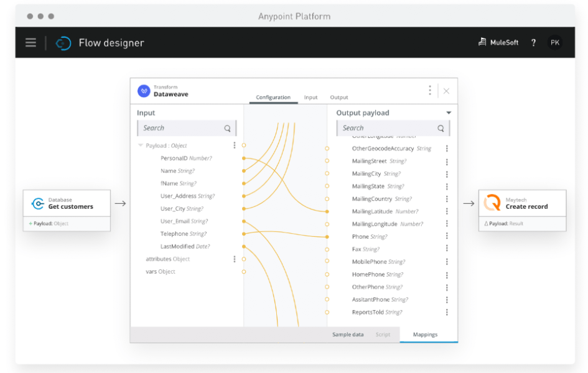This screenshot has height=373, width=588.
Task: Open the PK user avatar
Action: pyautogui.click(x=554, y=43)
